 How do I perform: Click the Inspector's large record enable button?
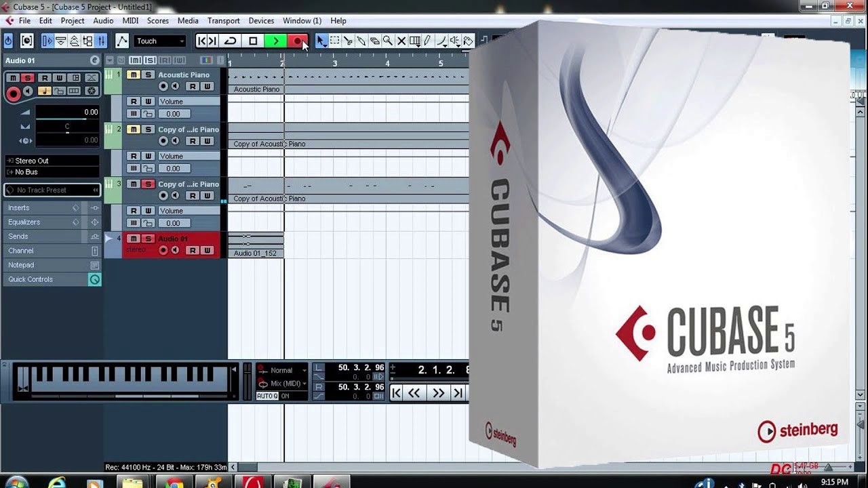12,94
